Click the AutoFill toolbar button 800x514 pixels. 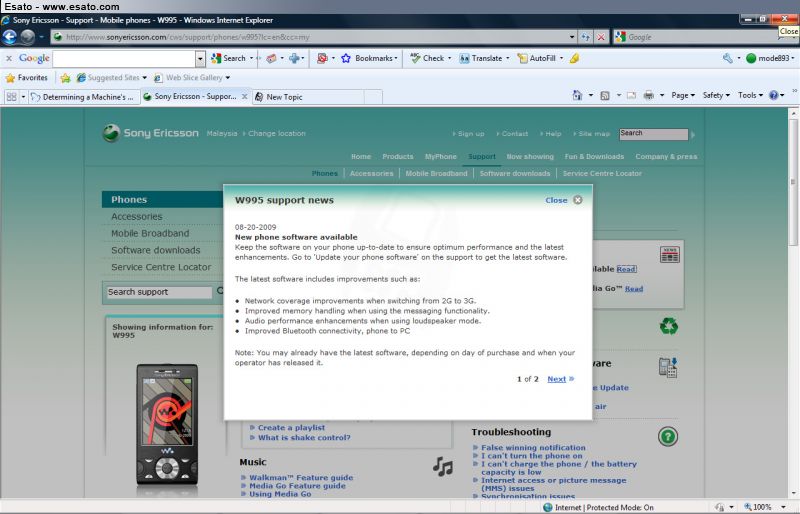click(x=537, y=58)
